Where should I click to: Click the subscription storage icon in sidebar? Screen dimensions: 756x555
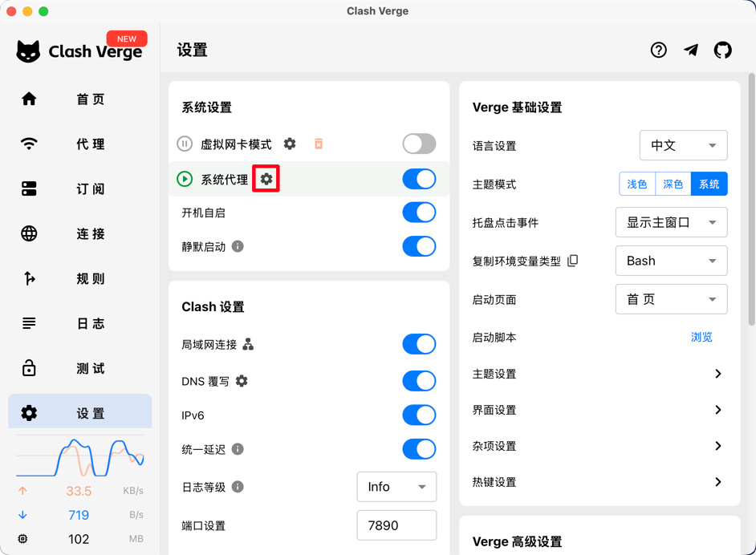tap(29, 188)
